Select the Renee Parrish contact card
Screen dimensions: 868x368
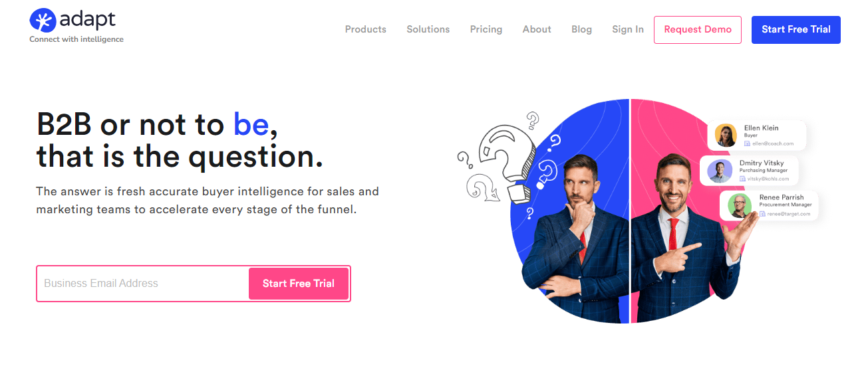[x=769, y=206]
